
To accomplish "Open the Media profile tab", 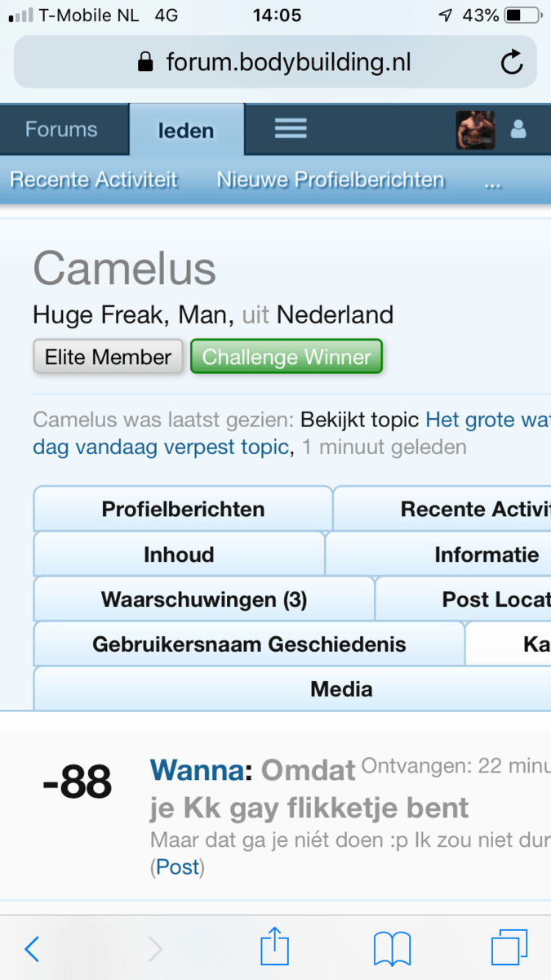I will [x=341, y=689].
